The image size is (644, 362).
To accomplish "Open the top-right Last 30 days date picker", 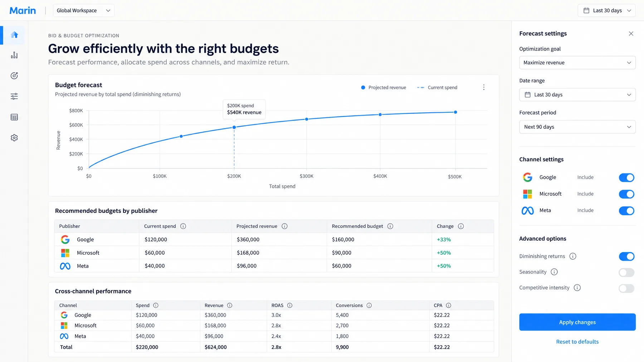I will point(606,10).
